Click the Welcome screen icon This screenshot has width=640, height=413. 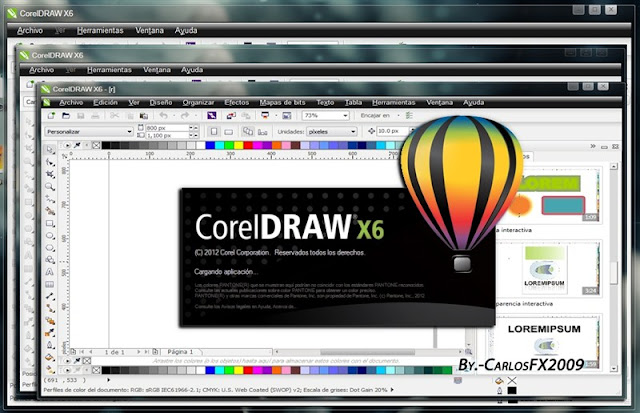[x=287, y=116]
